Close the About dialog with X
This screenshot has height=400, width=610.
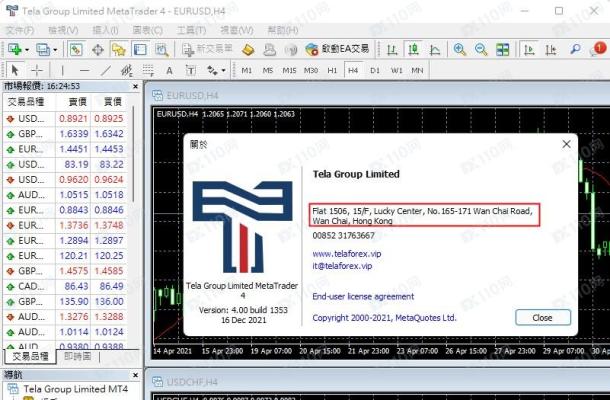[566, 144]
